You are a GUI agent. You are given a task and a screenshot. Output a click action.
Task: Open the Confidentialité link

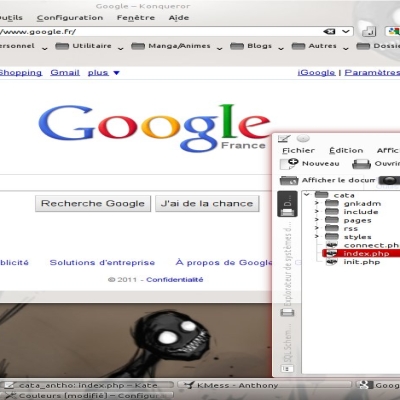(x=175, y=280)
